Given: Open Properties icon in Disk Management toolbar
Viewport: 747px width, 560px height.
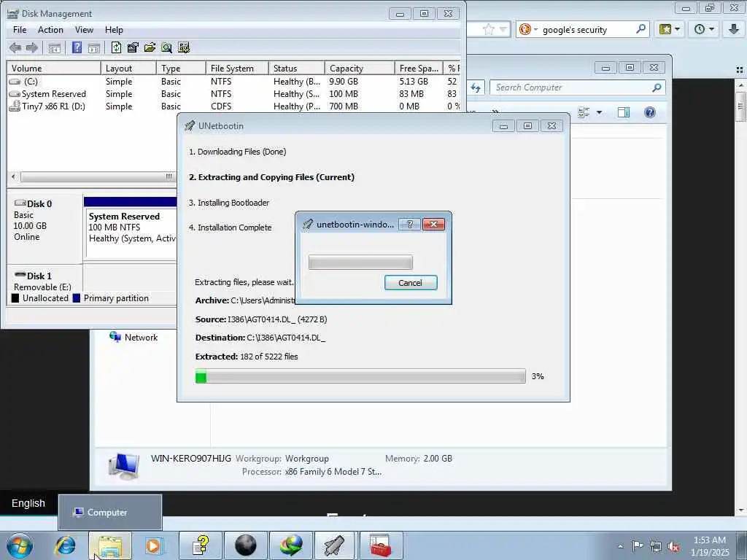Looking at the screenshot, I should [x=133, y=47].
